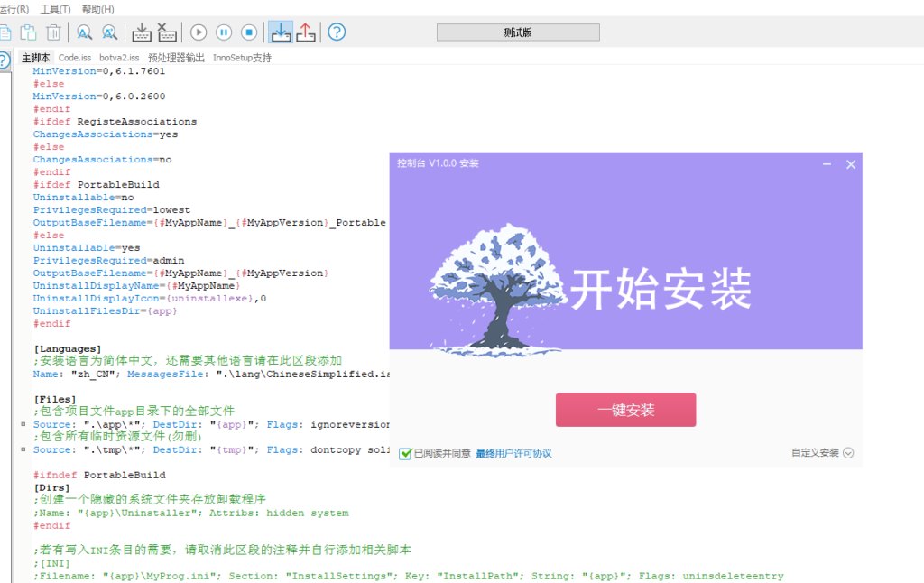The image size is (924, 583).
Task: Expand the 自定义安装 custom install options
Action: tap(822, 453)
